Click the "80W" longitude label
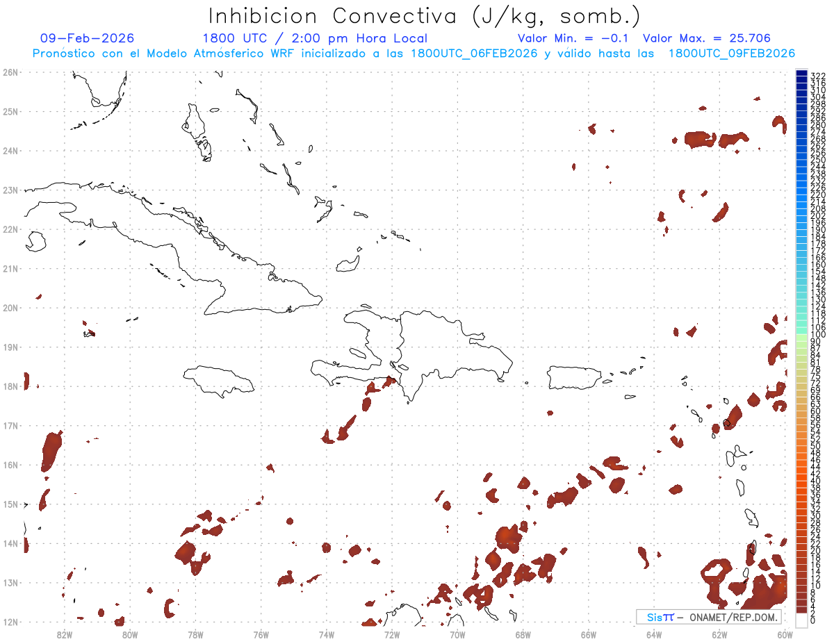834x644 pixels. pos(130,634)
